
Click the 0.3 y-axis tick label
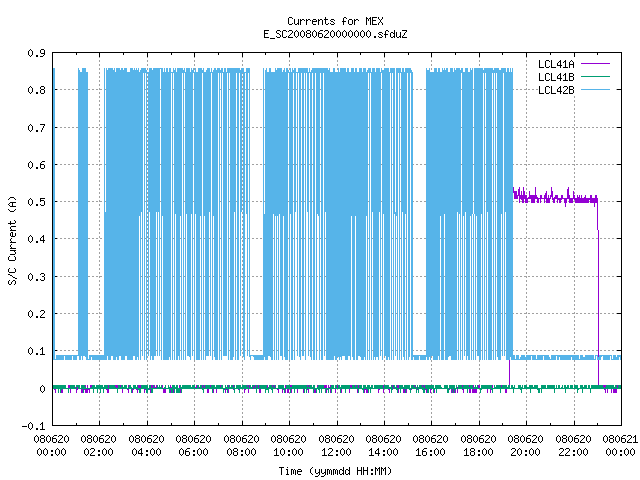[36, 277]
